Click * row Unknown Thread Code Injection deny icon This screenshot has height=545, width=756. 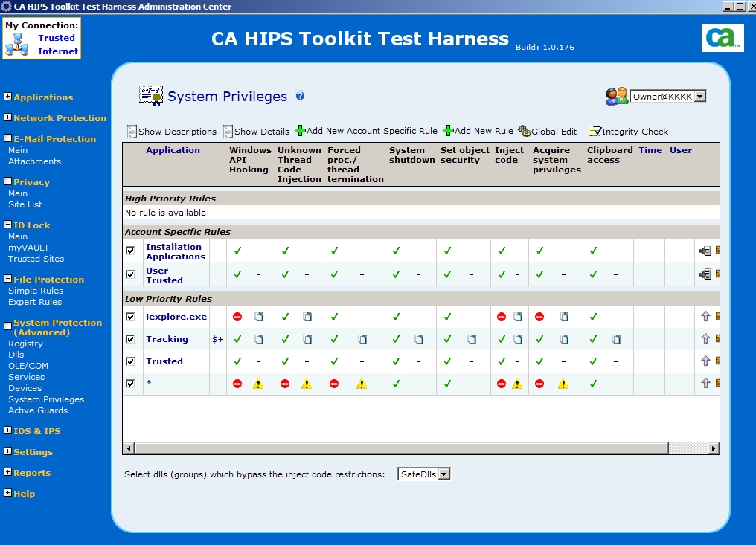point(285,384)
